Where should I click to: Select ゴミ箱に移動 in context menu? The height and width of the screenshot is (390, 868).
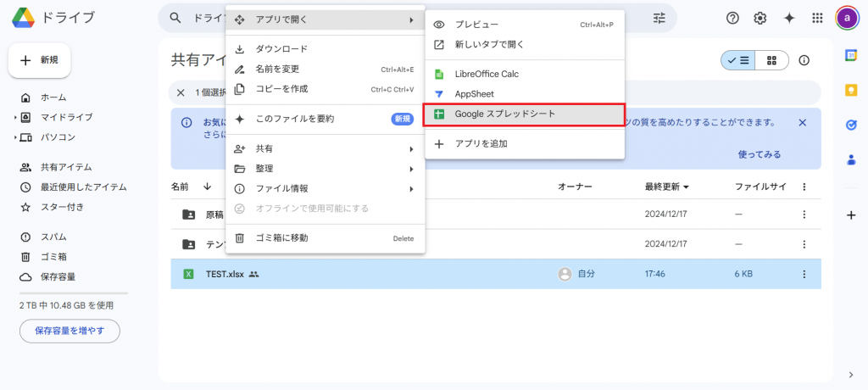pos(325,238)
